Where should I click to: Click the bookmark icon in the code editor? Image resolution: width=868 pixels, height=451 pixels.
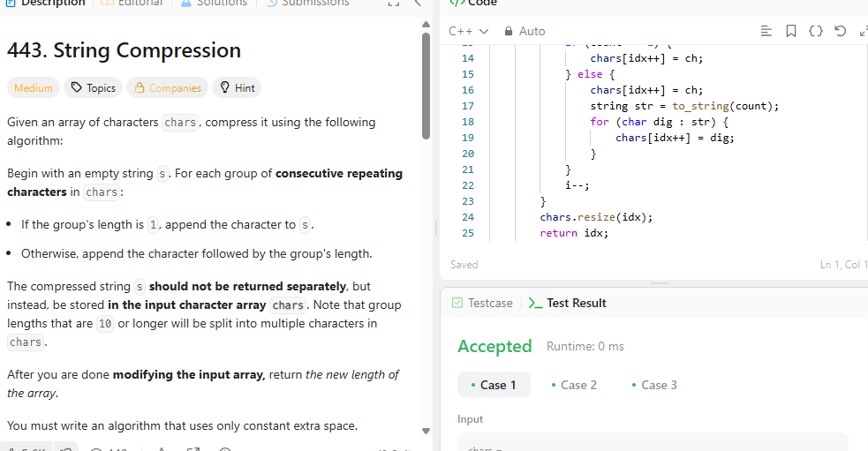(x=791, y=31)
